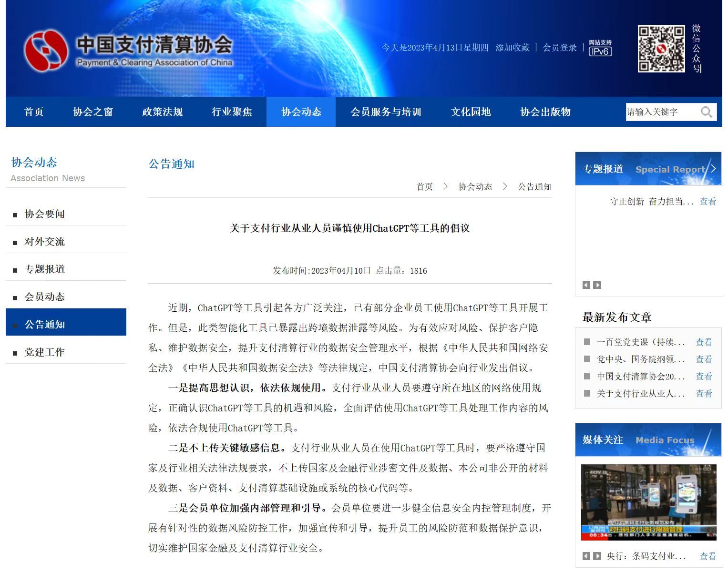728x572 pixels.
Task: Select 协会要闻 in the sidebar
Action: 66,214
